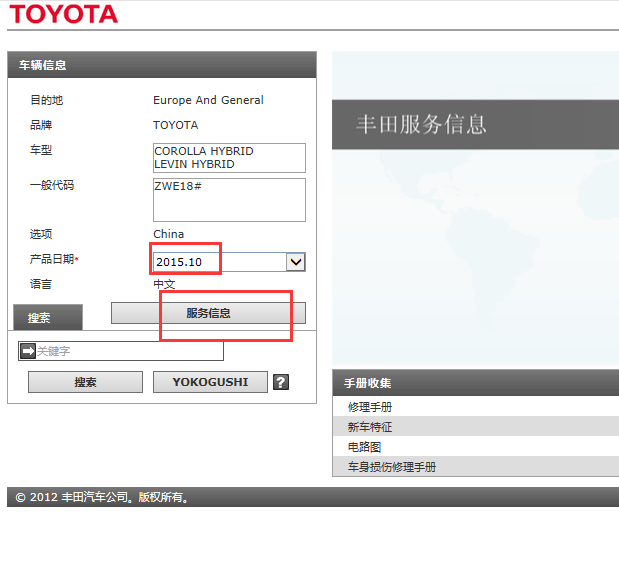Click the arrow icon in keyword box
The height and width of the screenshot is (568, 619).
[x=27, y=351]
